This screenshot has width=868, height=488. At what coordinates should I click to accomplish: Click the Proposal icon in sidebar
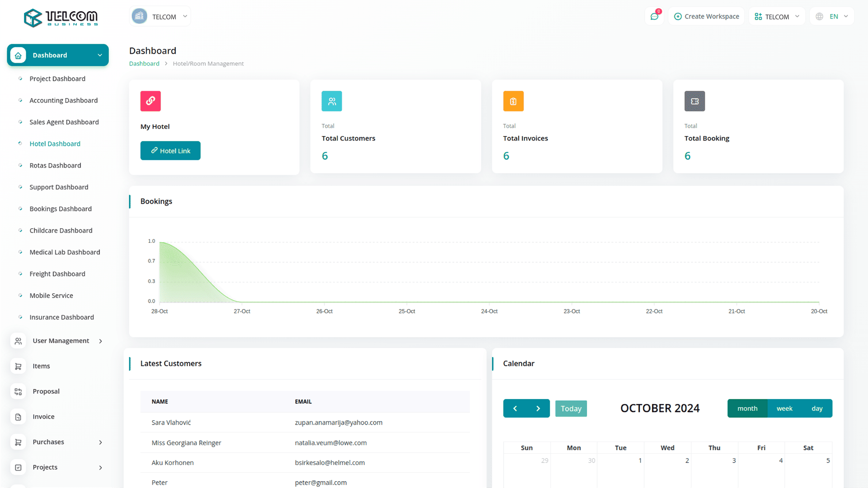[18, 391]
